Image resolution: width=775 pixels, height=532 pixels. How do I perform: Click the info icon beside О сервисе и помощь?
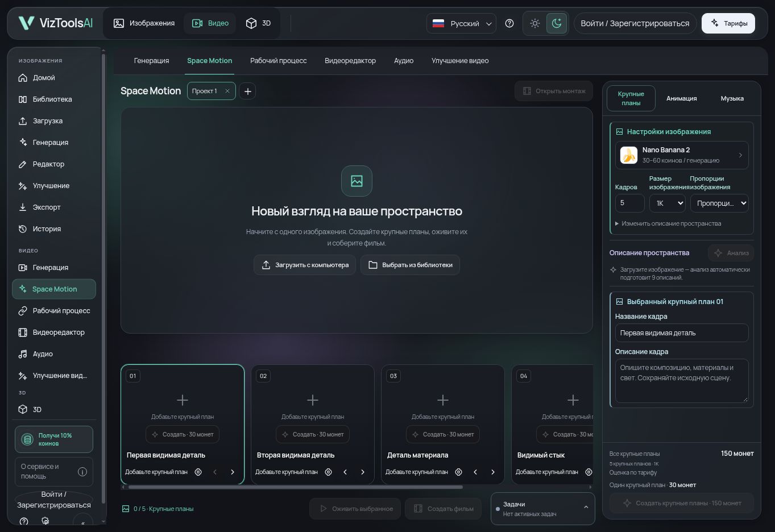[82, 472]
